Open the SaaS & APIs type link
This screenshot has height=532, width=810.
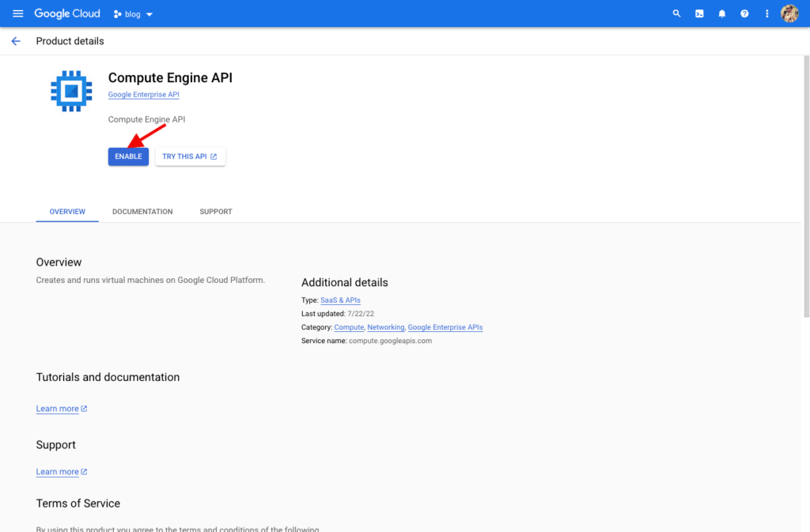pos(340,300)
